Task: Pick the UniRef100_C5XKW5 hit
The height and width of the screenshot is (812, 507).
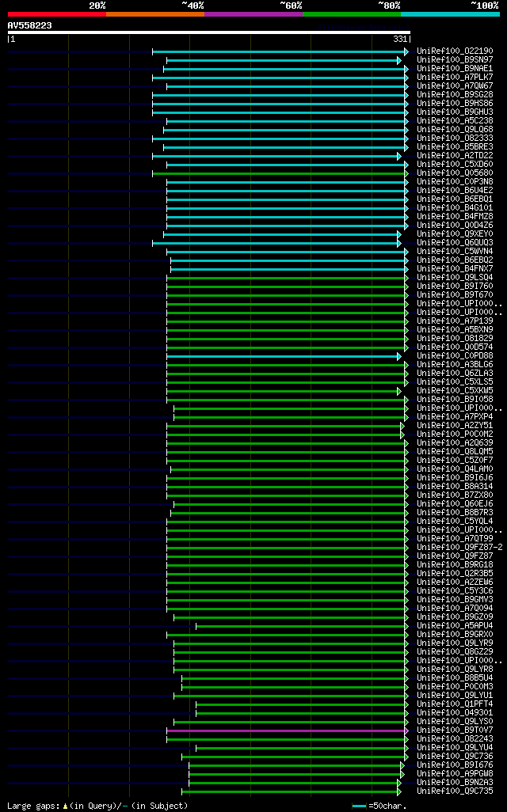Action: [x=455, y=390]
